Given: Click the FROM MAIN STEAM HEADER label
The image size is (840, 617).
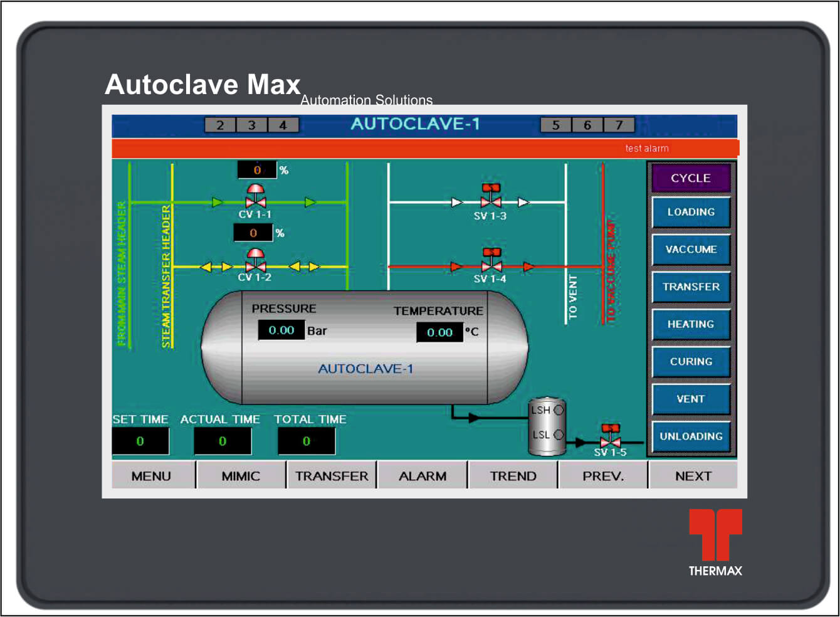Looking at the screenshot, I should coord(122,273).
